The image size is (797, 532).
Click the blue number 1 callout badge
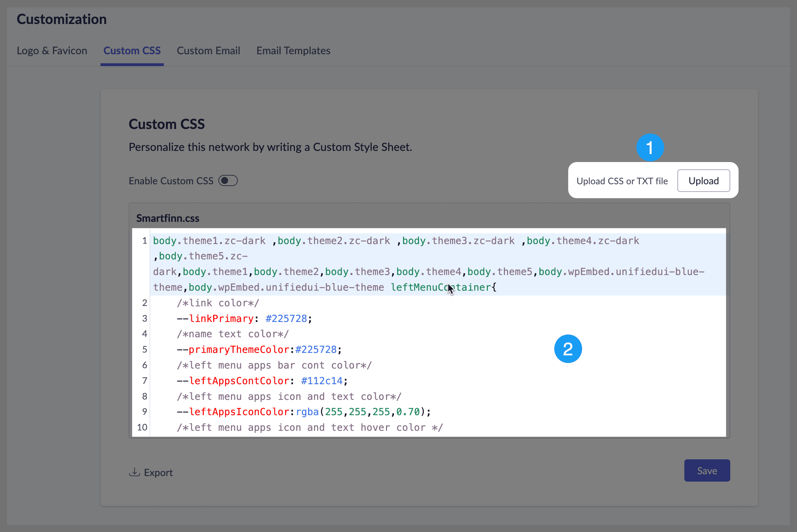coord(650,147)
